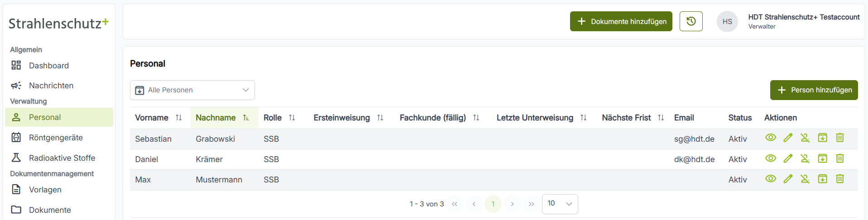Viewport: 868px width, 220px height.
Task: Open the HS user avatar
Action: (x=727, y=21)
